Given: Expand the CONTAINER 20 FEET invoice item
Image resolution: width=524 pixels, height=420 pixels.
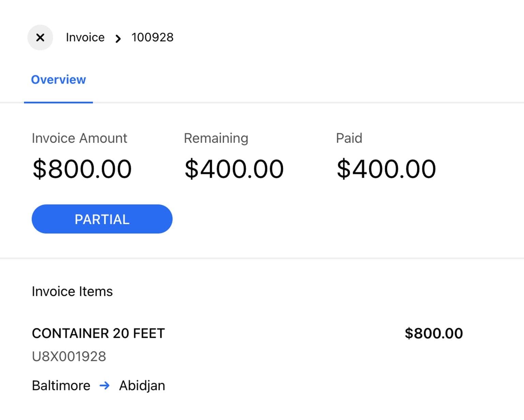Looking at the screenshot, I should 98,333.
